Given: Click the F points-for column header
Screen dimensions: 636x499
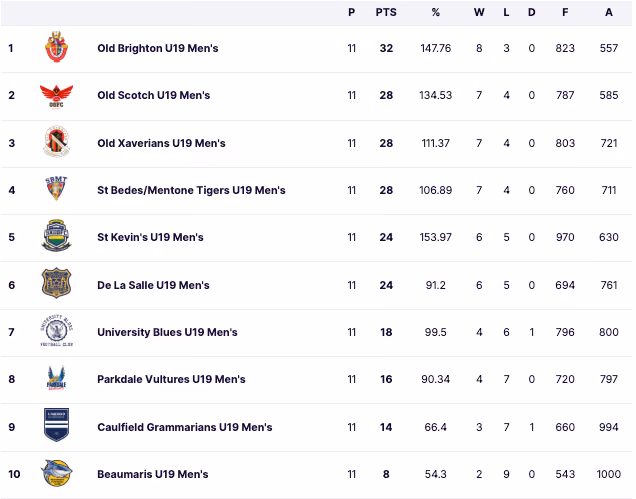Looking at the screenshot, I should coord(565,13).
